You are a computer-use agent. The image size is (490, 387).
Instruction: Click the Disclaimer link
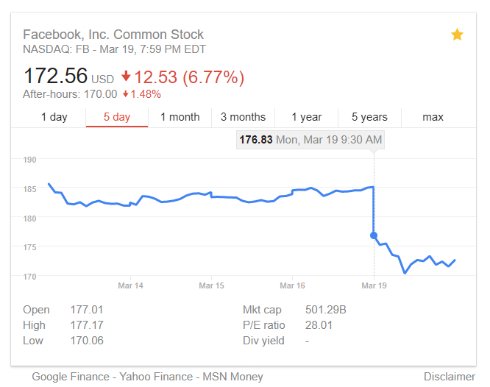click(449, 376)
